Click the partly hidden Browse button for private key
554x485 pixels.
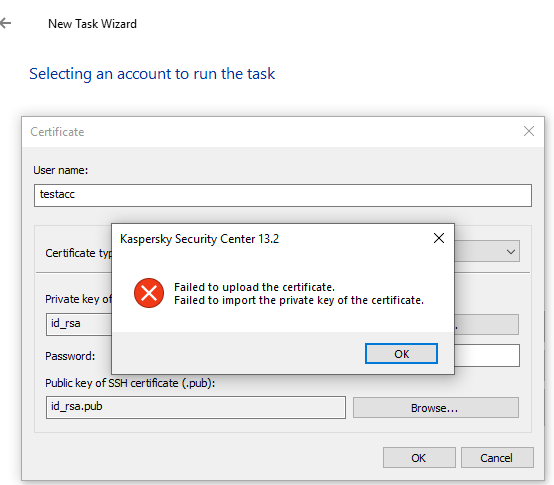pyautogui.click(x=487, y=324)
